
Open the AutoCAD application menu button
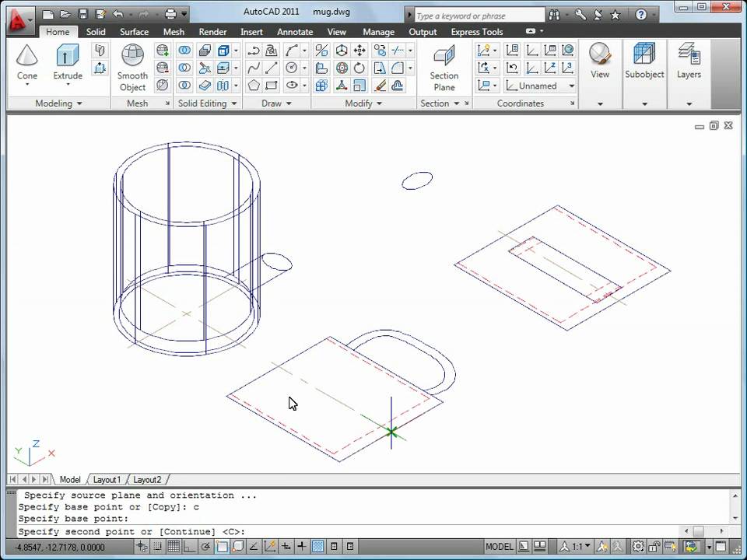point(20,22)
